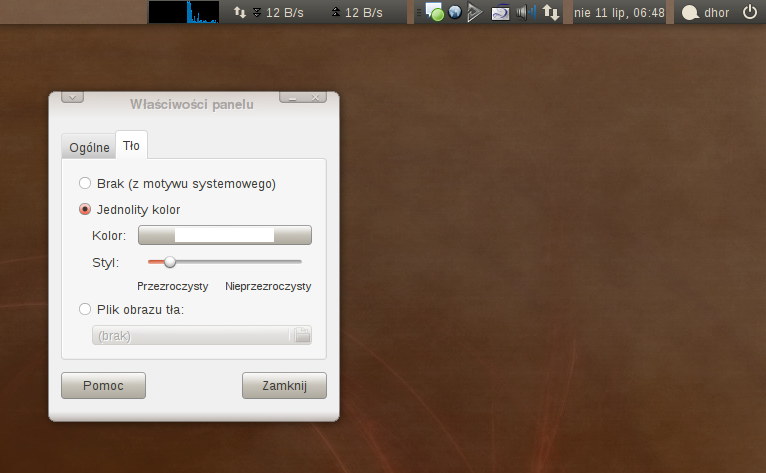Open the system monitor graph applet
766x473 pixels.
pyautogui.click(x=184, y=12)
